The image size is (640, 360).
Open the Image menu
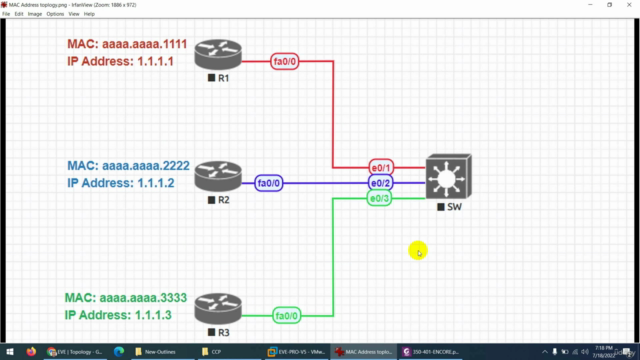point(35,14)
